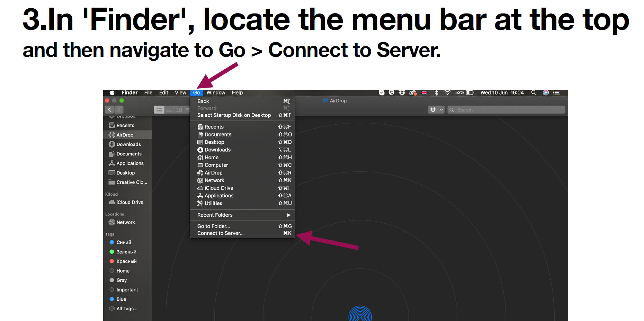This screenshot has height=321, width=644.
Task: Choose Computer in the Go menu
Action: point(242,165)
